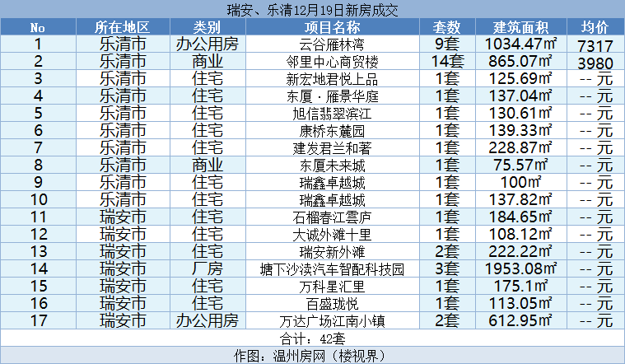Click 瑞安市 in row 11
The image size is (625, 364).
pos(123,217)
